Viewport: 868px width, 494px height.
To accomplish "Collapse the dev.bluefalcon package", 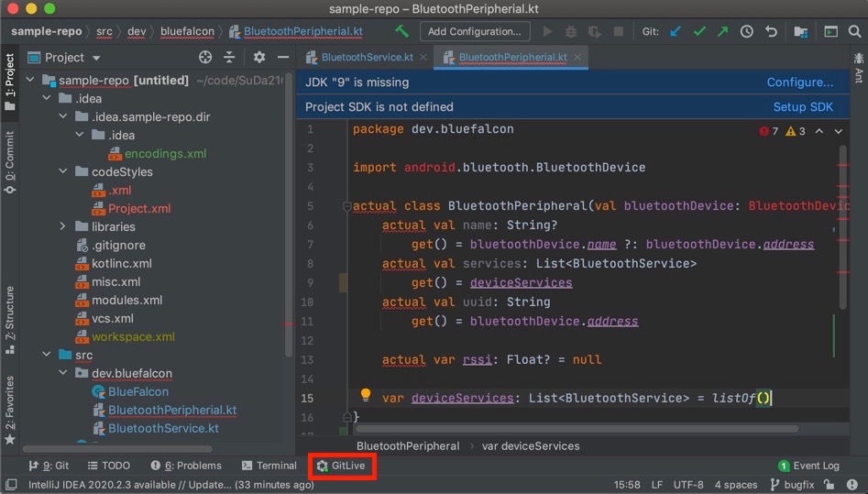I will [x=63, y=372].
